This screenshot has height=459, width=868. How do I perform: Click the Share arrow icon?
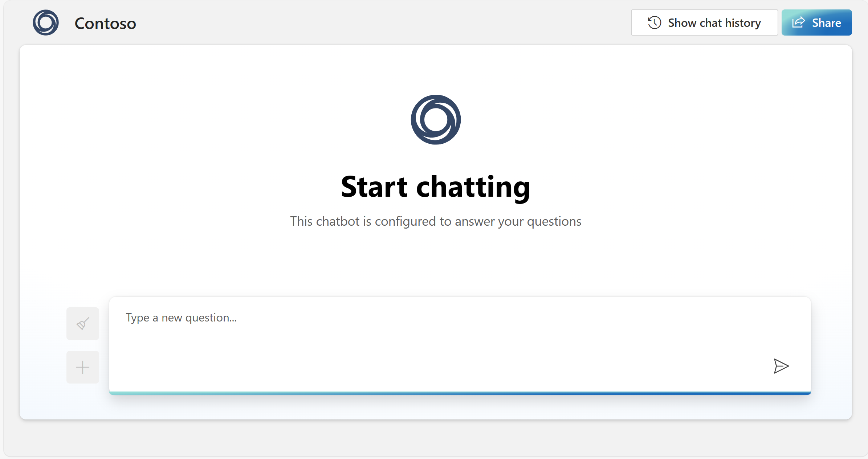coord(798,23)
